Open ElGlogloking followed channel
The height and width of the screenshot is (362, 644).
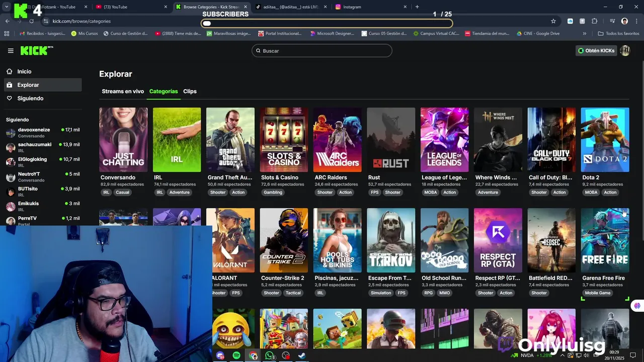click(43, 162)
